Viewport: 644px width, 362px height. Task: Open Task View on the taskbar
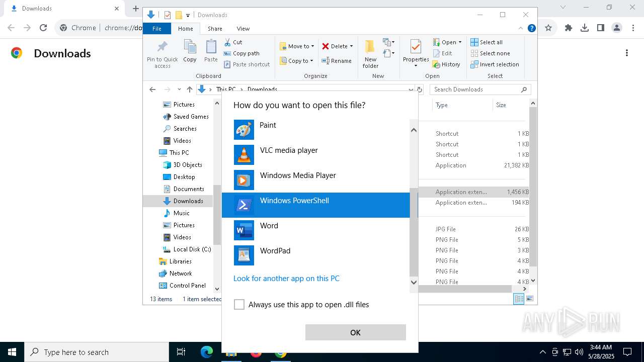coord(181,352)
